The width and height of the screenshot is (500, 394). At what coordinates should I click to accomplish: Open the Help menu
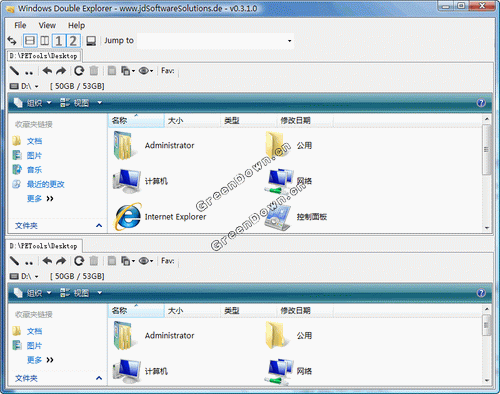coord(76,25)
